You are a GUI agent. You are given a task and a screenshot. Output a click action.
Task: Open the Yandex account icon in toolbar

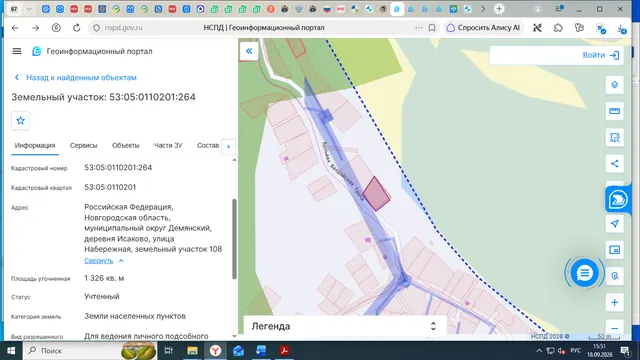coord(56,28)
